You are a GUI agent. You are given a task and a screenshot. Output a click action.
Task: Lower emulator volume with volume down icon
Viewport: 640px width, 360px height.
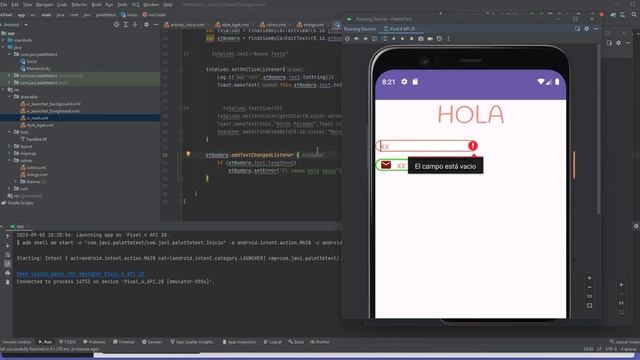365,38
